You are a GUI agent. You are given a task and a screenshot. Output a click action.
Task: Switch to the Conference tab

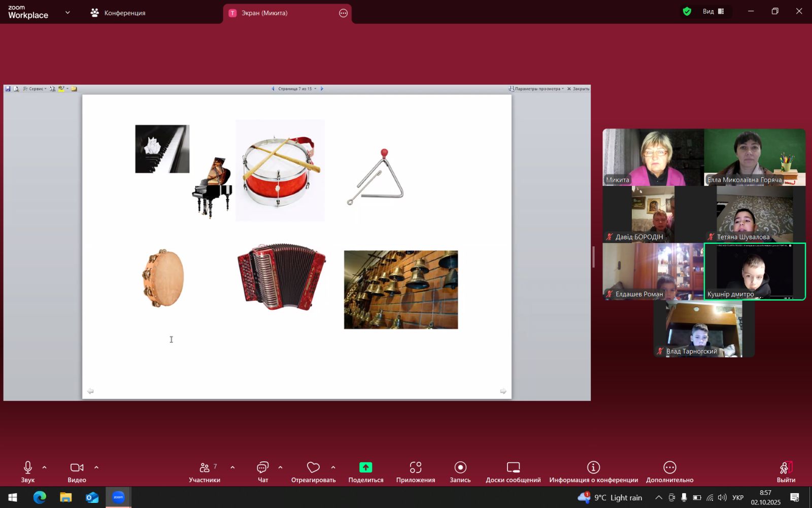pyautogui.click(x=118, y=13)
